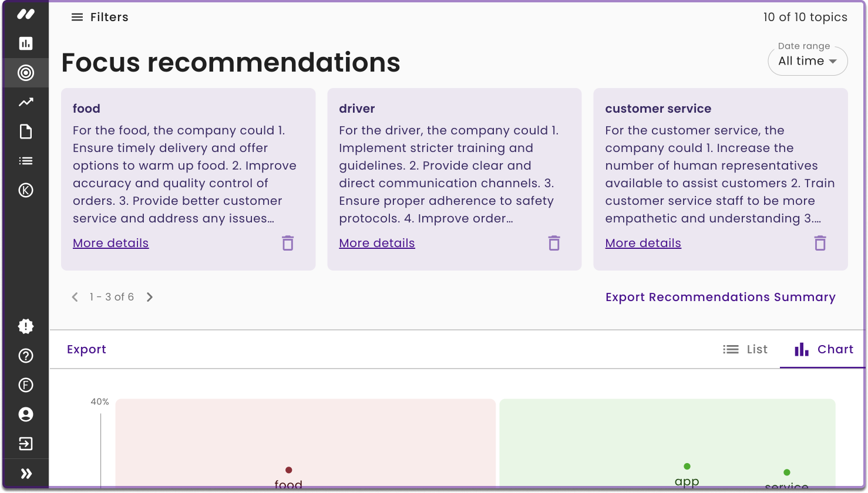Expand the sidebar with double chevron
The height and width of the screenshot is (493, 868).
[26, 474]
